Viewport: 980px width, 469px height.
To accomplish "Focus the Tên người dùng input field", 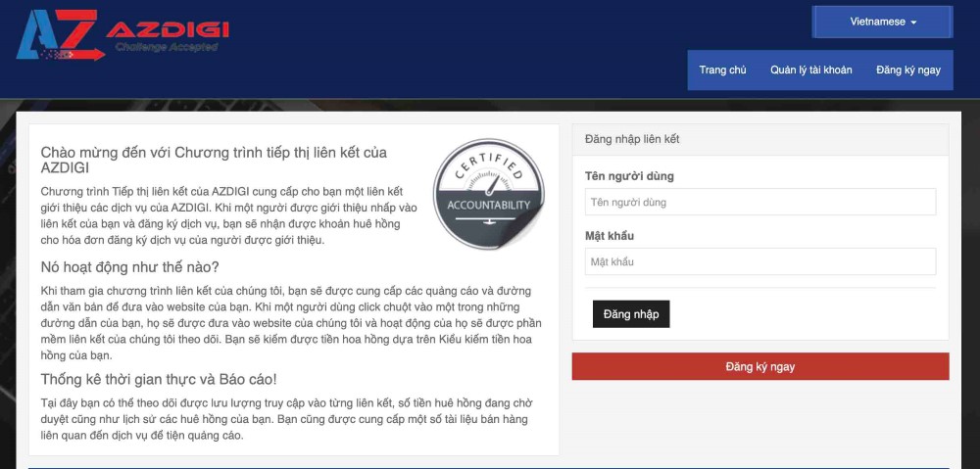I will click(x=760, y=202).
